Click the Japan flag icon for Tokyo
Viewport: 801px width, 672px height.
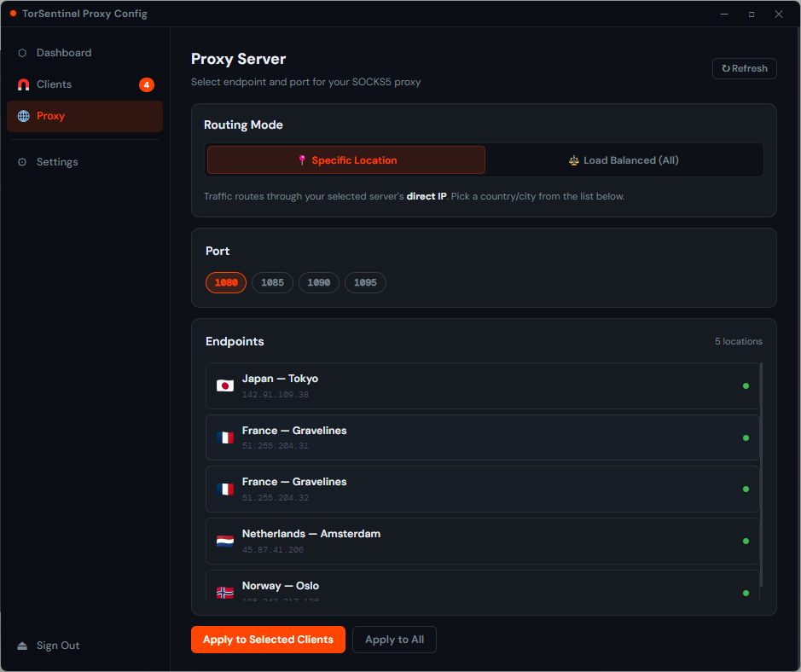point(224,385)
